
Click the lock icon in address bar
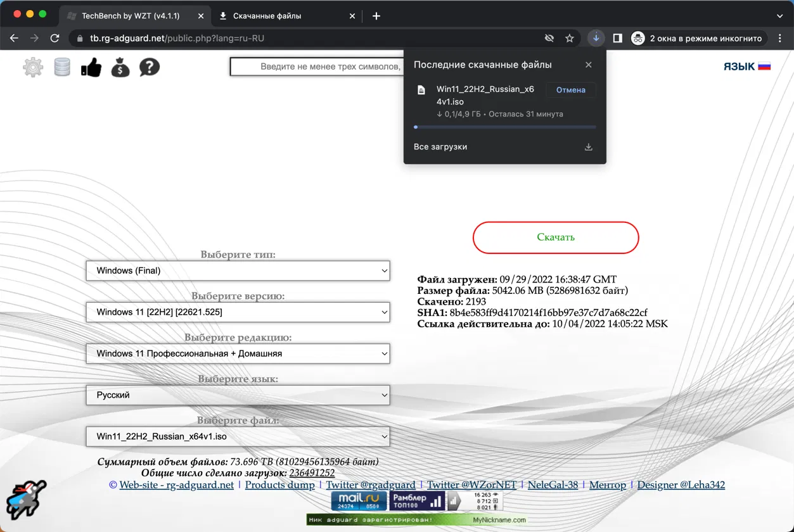click(79, 38)
